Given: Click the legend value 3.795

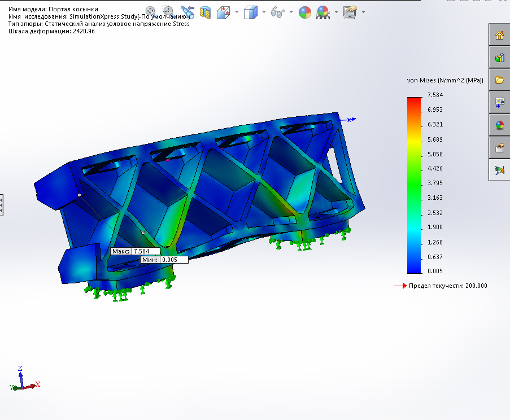Looking at the screenshot, I should point(435,183).
